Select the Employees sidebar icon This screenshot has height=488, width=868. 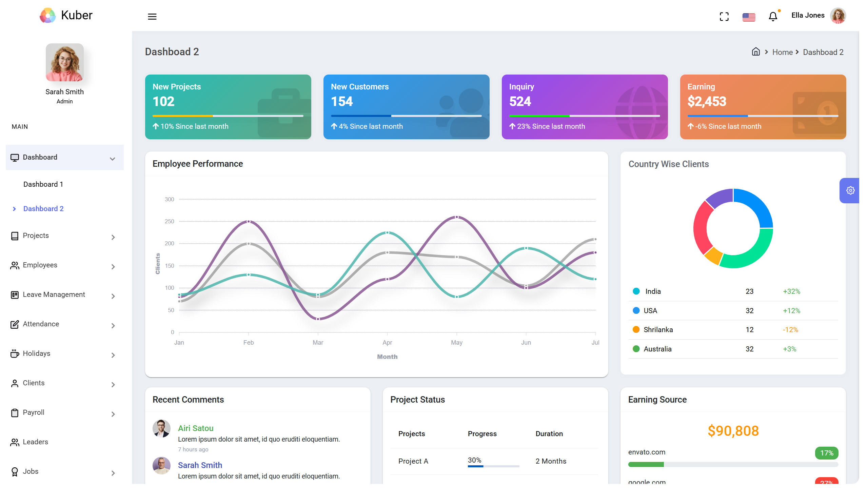15,266
